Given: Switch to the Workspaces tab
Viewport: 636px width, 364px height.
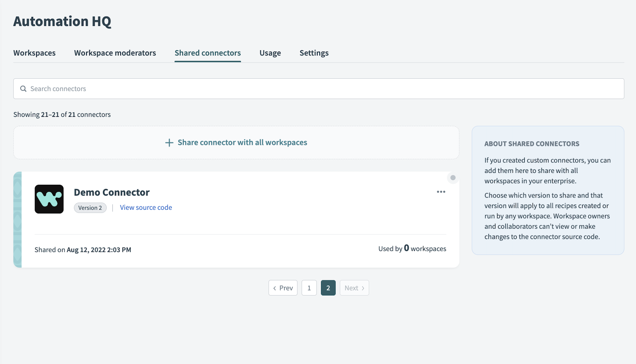Looking at the screenshot, I should click(x=34, y=53).
